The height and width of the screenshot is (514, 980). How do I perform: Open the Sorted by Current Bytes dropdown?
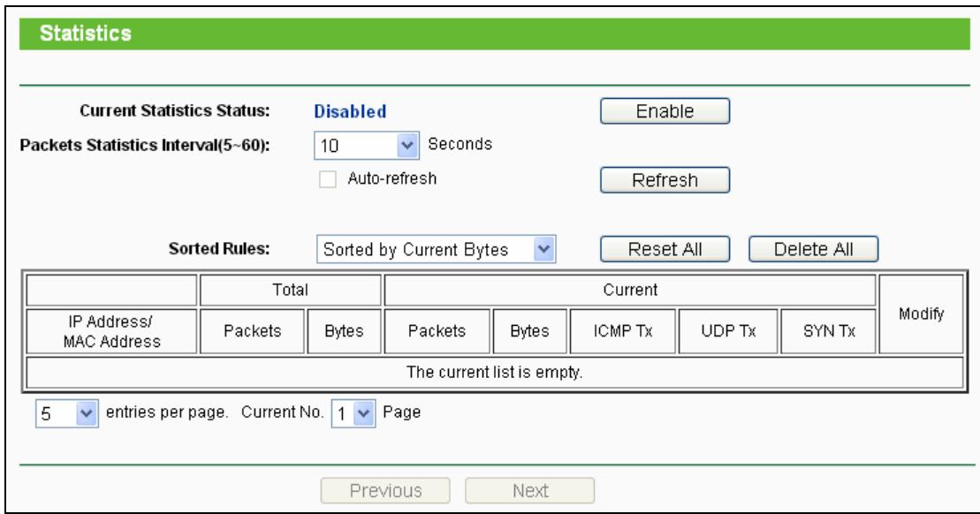pos(437,249)
